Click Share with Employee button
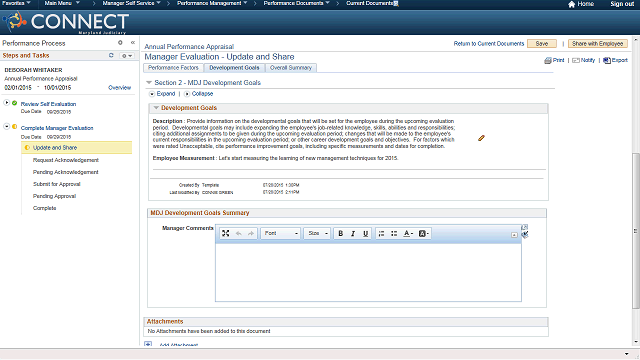The width and height of the screenshot is (640, 360). 598,44
